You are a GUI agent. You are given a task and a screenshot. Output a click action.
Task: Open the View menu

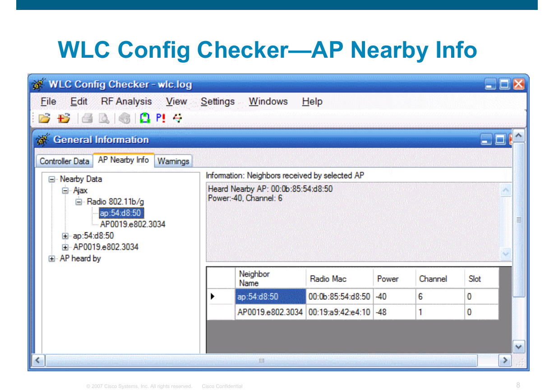click(176, 101)
